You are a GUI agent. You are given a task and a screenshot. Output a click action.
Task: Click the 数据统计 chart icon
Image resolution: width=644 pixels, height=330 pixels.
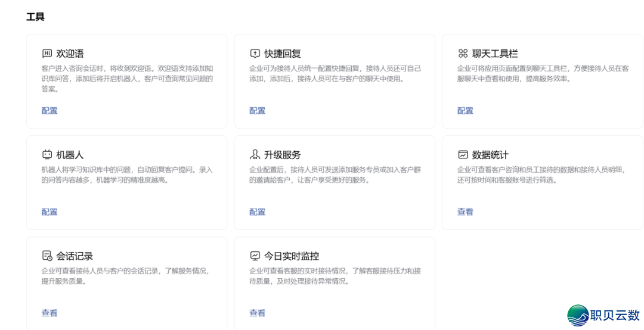click(x=463, y=155)
